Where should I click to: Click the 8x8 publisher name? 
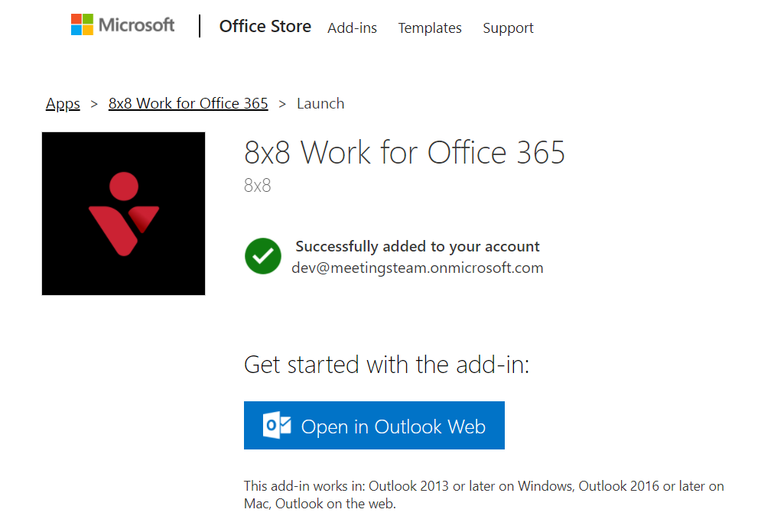257,185
